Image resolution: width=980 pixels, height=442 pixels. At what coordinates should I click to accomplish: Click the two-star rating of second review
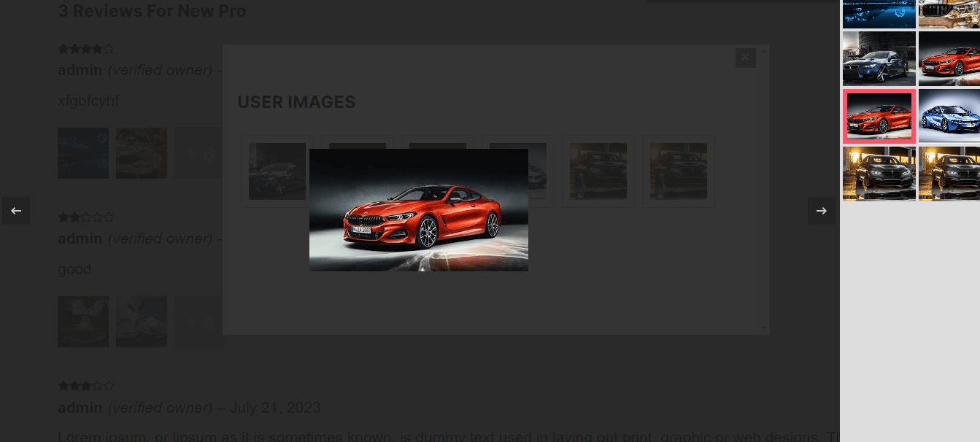click(x=86, y=217)
